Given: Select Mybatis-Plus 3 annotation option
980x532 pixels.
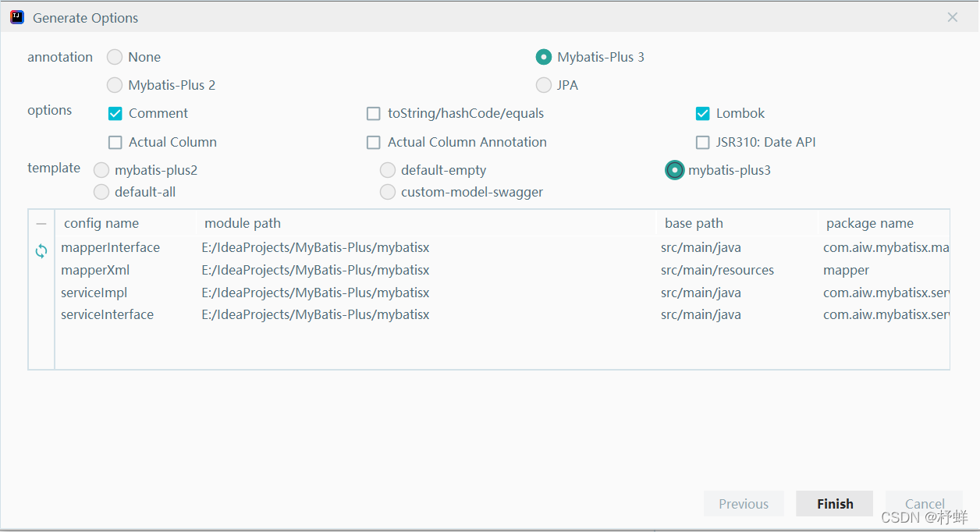Looking at the screenshot, I should click(x=544, y=57).
